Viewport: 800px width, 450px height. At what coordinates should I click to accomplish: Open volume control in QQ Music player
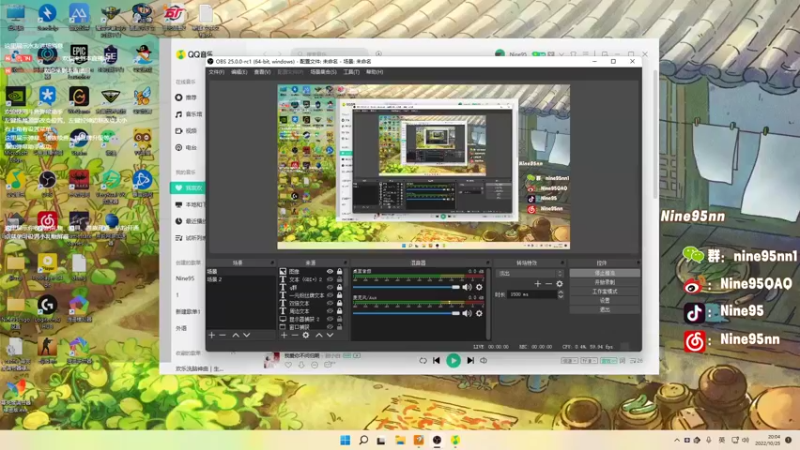484,361
